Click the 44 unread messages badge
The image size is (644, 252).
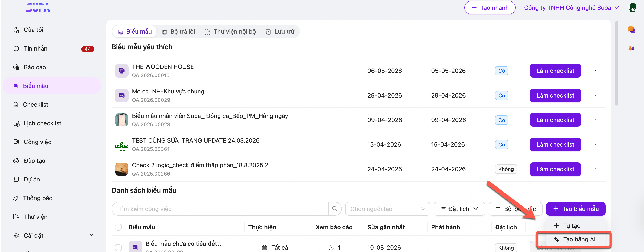click(87, 49)
